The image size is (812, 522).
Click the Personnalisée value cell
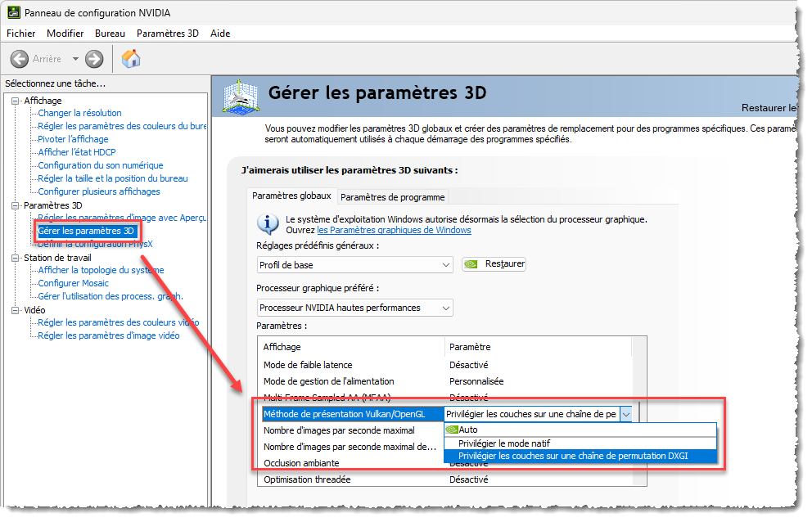pyautogui.click(x=476, y=381)
